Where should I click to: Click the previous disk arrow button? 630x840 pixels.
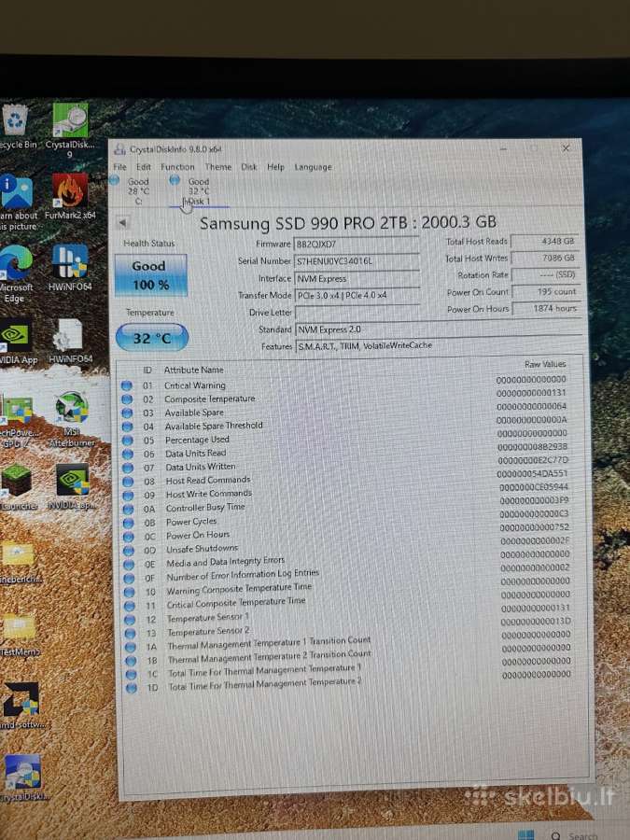[122, 222]
